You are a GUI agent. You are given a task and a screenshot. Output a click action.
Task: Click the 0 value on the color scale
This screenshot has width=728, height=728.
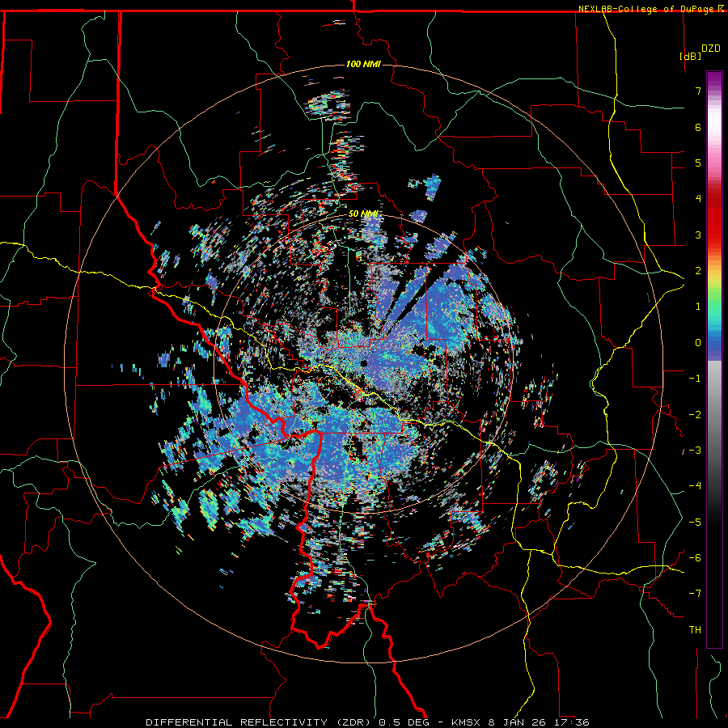coord(698,343)
